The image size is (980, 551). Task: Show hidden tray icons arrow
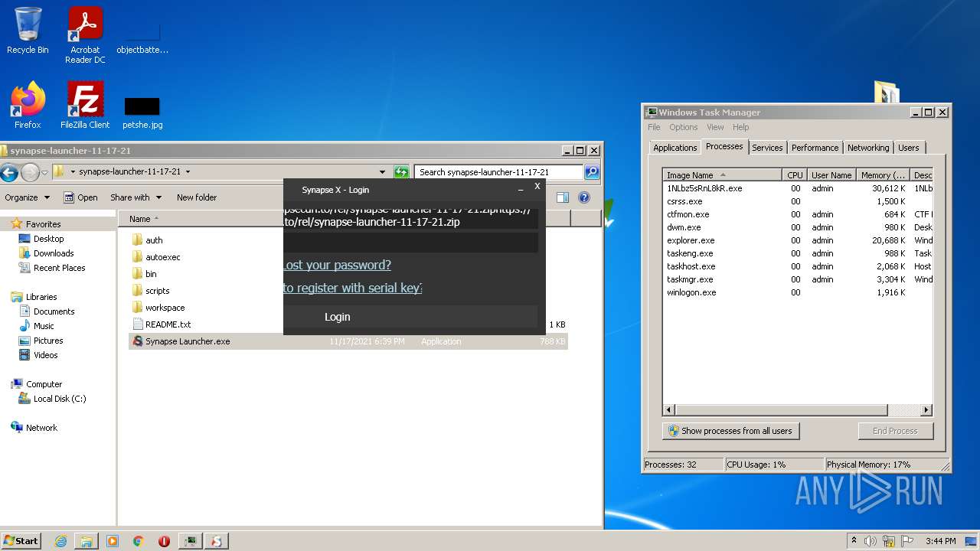coord(854,540)
